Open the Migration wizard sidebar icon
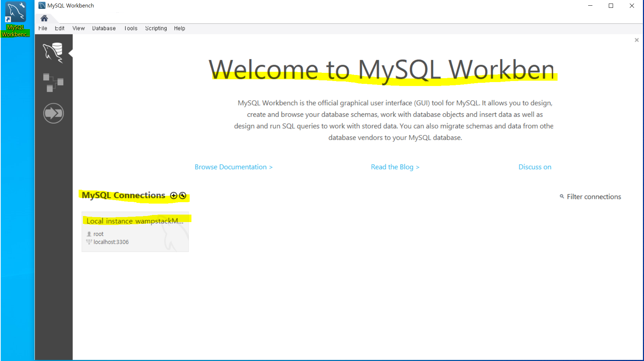Image resolution: width=644 pixels, height=361 pixels. (x=53, y=113)
